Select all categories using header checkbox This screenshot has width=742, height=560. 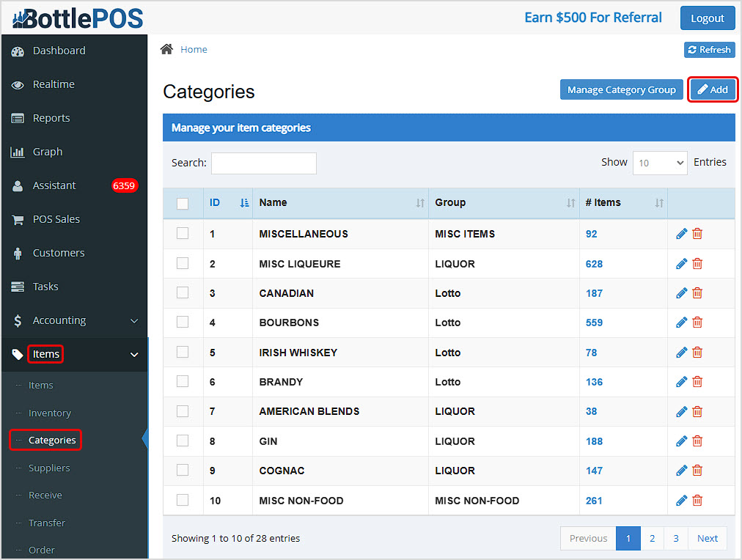(x=183, y=203)
